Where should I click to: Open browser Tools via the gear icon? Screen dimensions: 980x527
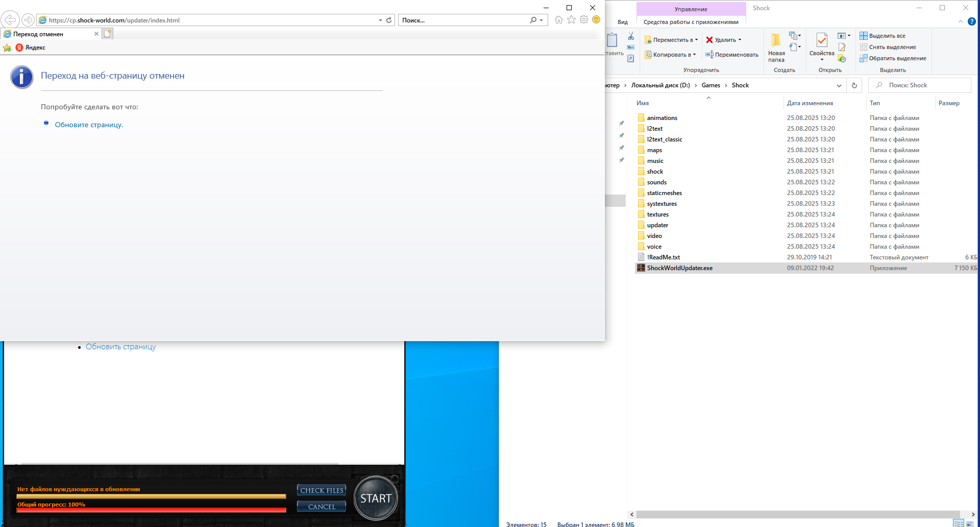click(584, 20)
